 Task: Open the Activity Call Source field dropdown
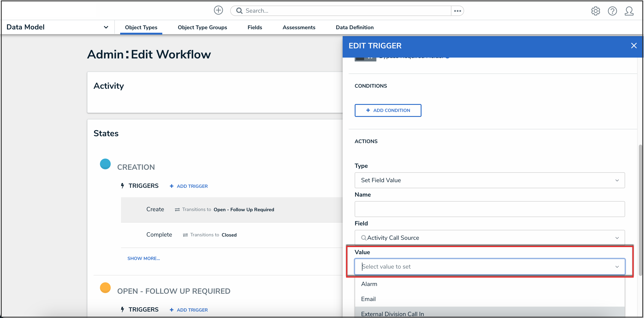coord(489,238)
